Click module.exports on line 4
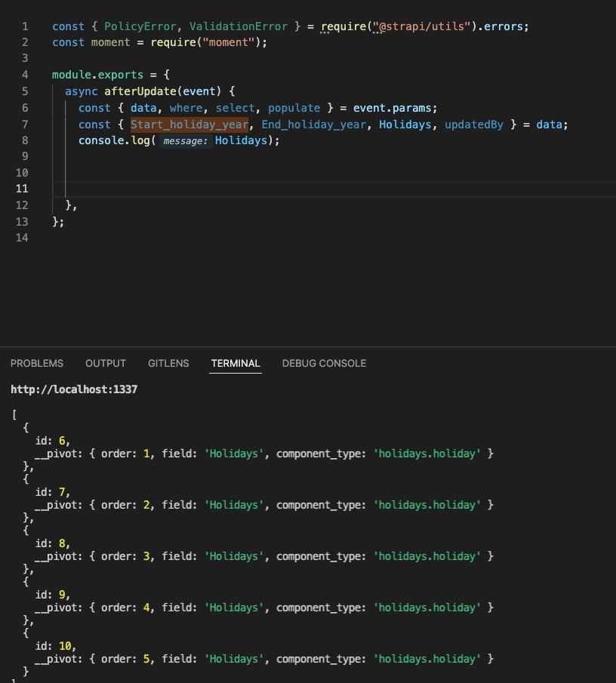The width and height of the screenshot is (616, 683). tap(97, 75)
